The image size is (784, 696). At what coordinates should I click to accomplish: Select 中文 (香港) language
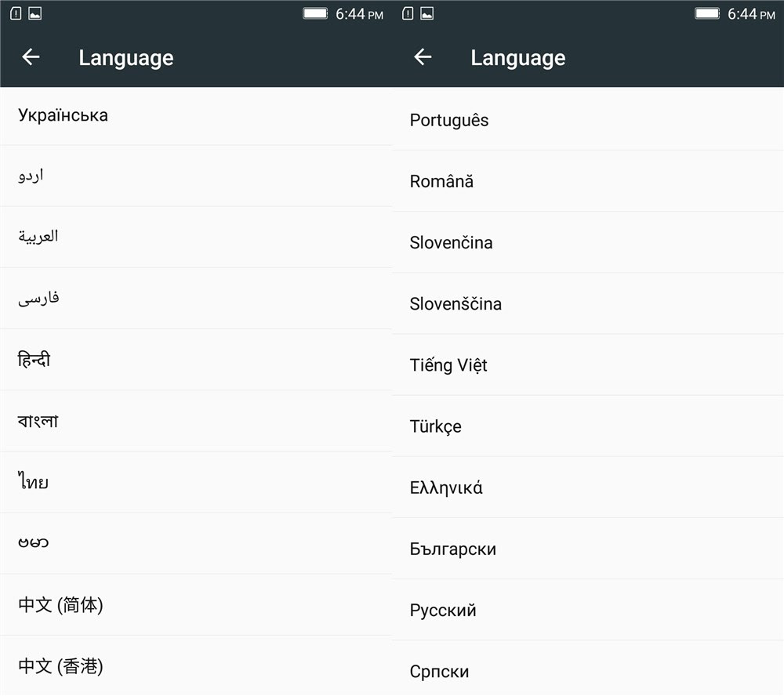tap(196, 665)
